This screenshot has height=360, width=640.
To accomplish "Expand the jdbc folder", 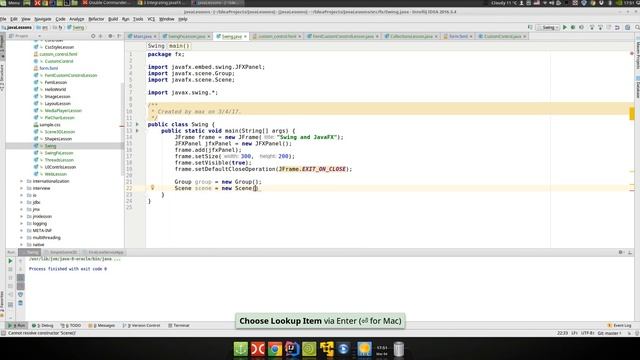I will pos(22,202).
